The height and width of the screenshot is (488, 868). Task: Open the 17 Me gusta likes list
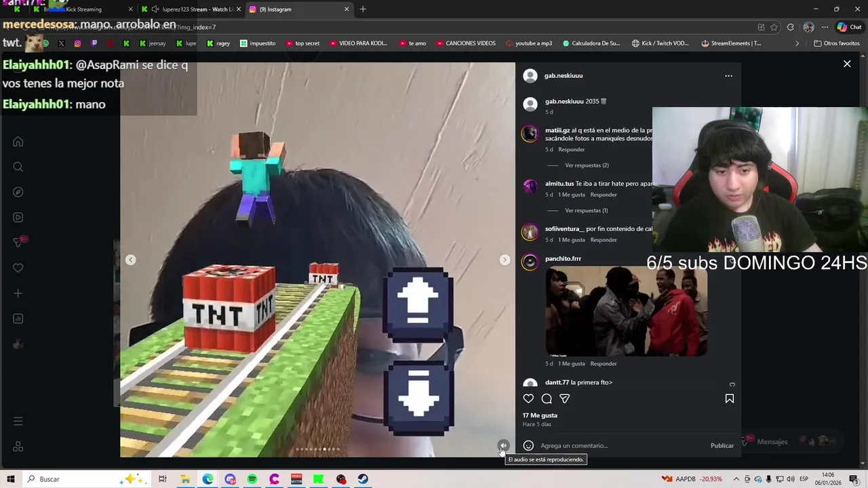[x=540, y=415]
